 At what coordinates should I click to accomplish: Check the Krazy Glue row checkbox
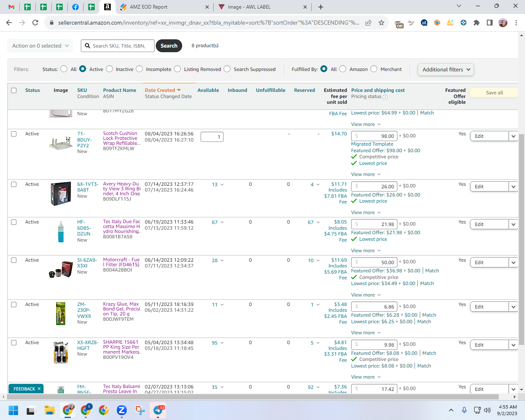click(x=14, y=304)
